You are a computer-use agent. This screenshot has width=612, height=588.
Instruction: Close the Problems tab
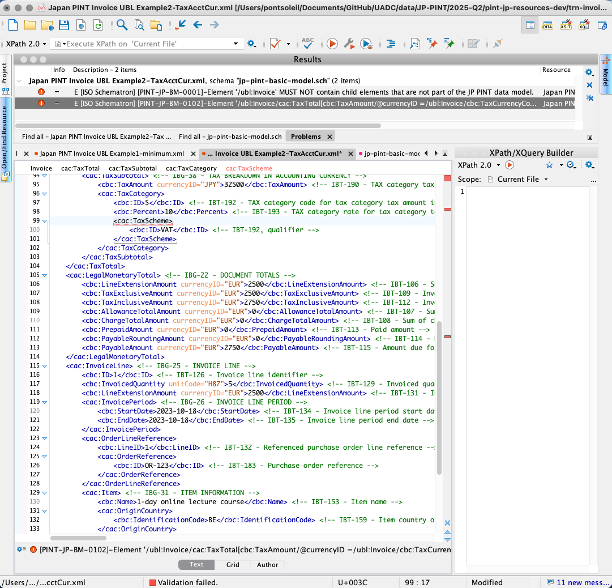tap(330, 137)
